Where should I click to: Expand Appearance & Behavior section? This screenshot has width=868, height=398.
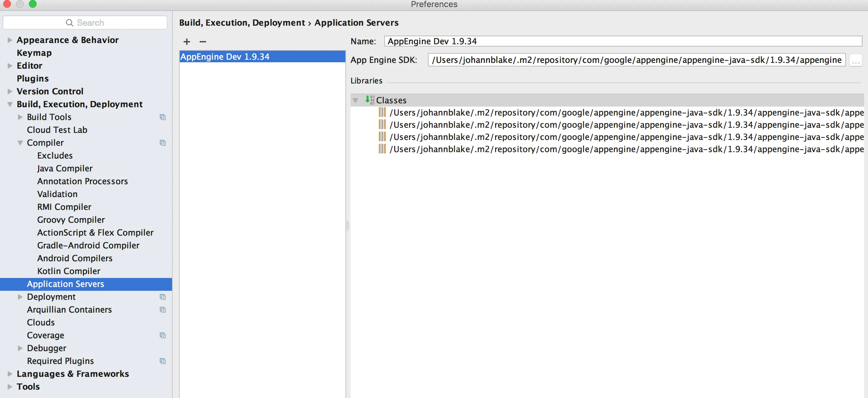click(10, 40)
